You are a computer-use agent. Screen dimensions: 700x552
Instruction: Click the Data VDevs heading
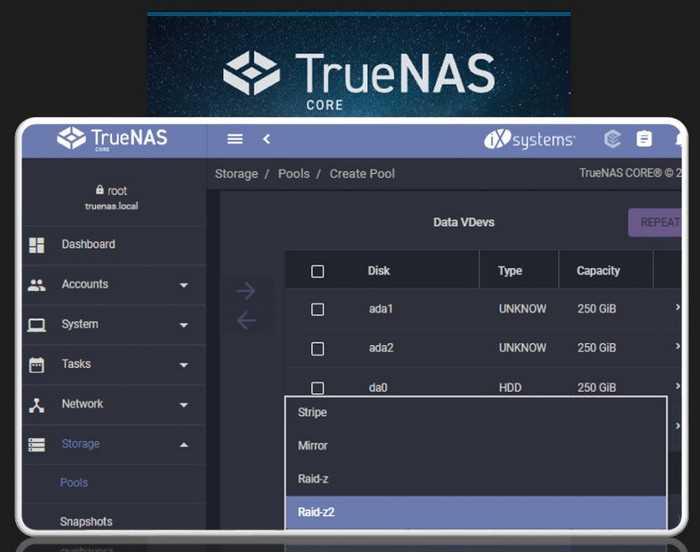[x=463, y=222]
